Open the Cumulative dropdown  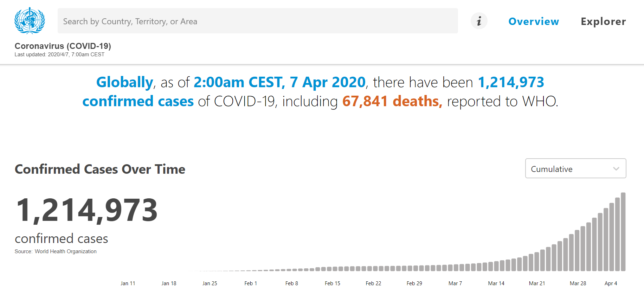575,168
